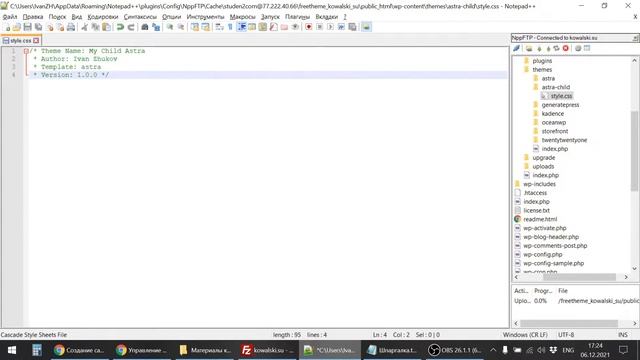The height and width of the screenshot is (360, 640).
Task: Switch to FileZilla kowalski.su taskbar button
Action: pos(267,350)
